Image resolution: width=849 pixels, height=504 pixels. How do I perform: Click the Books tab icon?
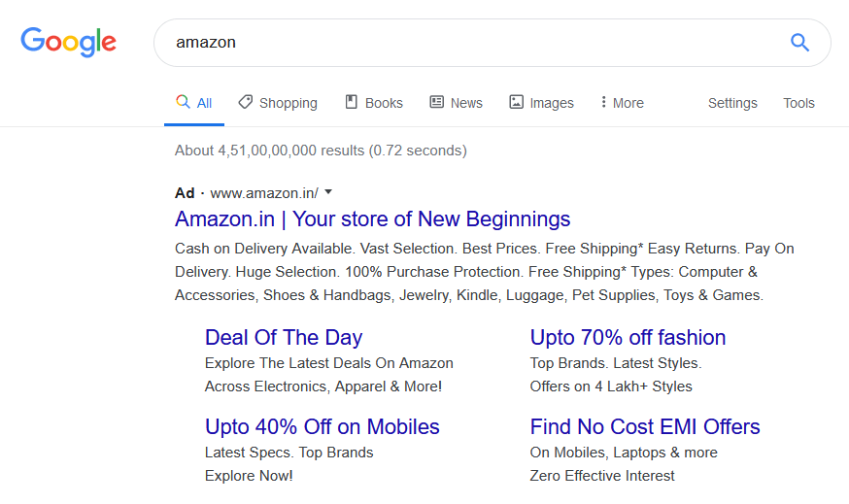coord(352,102)
